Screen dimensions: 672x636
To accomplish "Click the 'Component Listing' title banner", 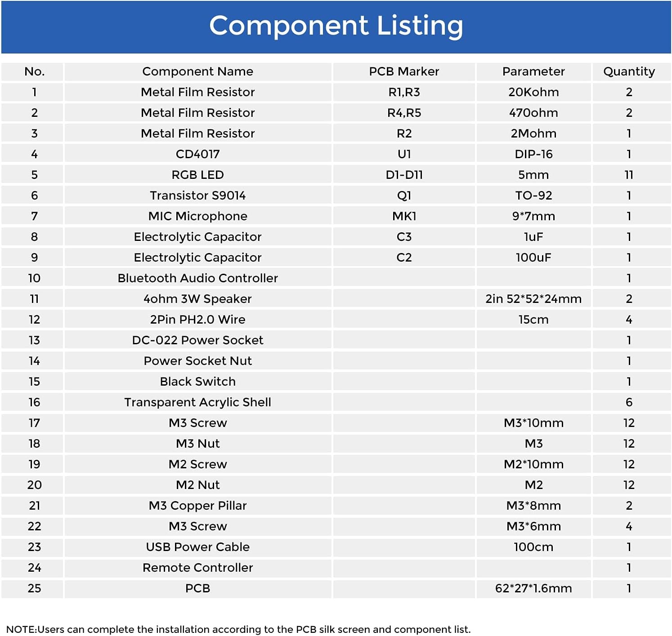I will point(336,26).
